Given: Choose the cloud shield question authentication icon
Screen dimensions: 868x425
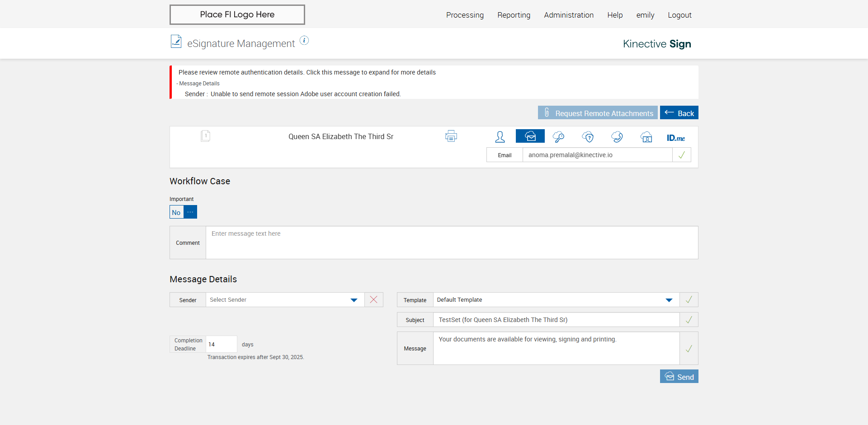Looking at the screenshot, I should [588, 137].
